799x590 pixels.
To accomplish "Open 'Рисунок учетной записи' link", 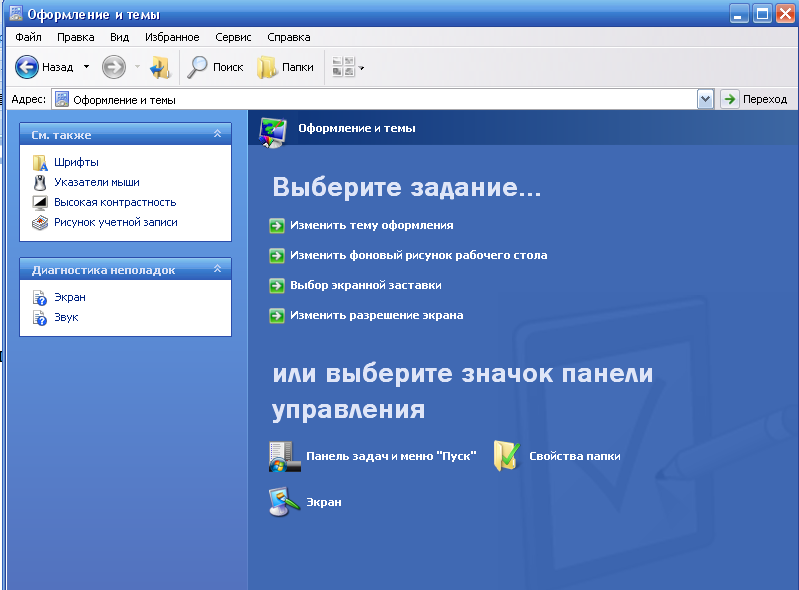I will click(116, 223).
